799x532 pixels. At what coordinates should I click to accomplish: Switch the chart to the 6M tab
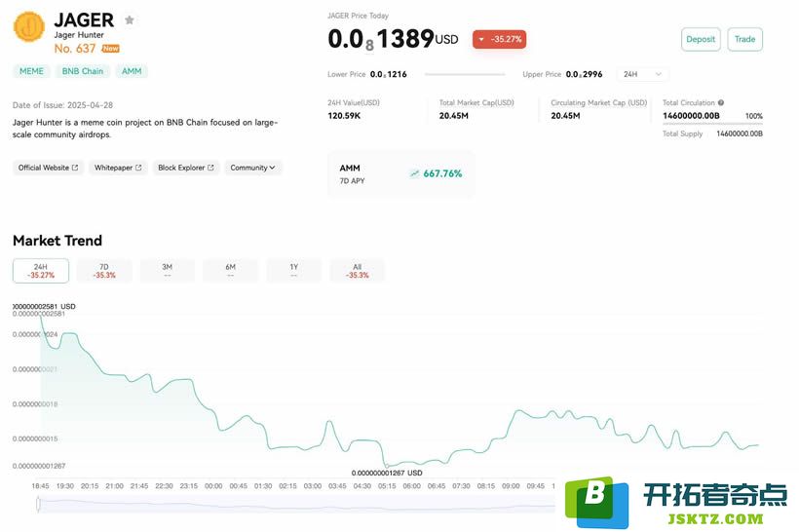click(230, 271)
